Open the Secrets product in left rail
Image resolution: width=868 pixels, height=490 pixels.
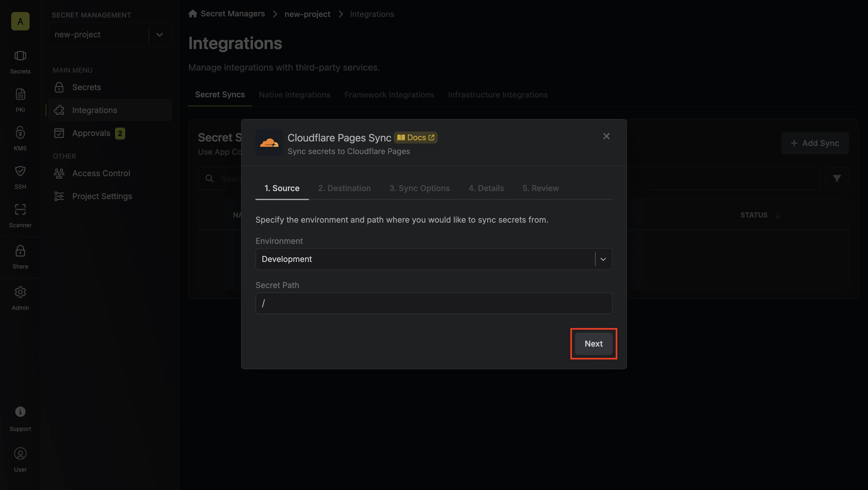pyautogui.click(x=20, y=62)
